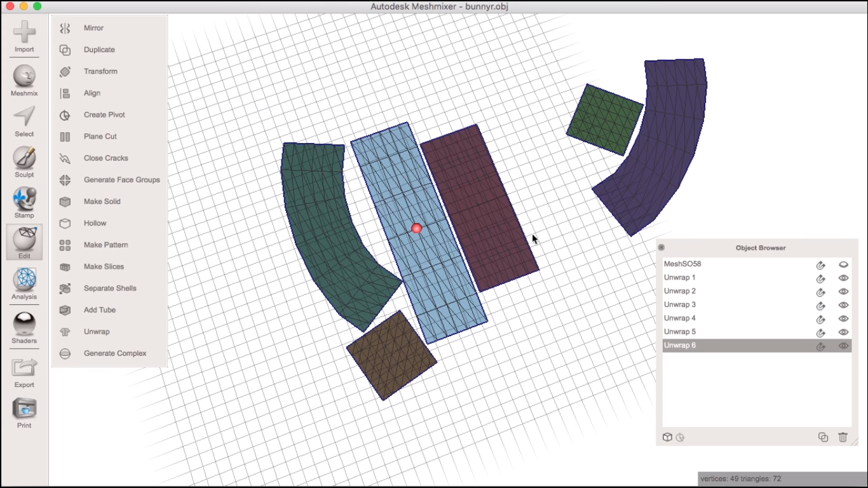The image size is (868, 488).
Task: Delete the selected object with trash icon
Action: point(843,437)
